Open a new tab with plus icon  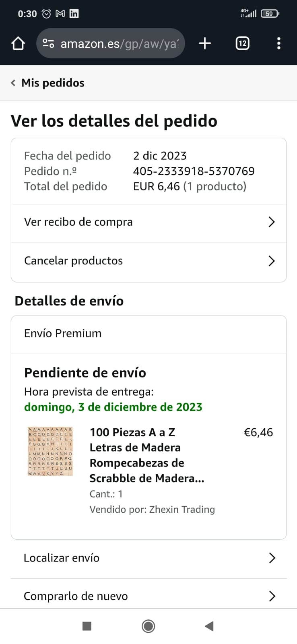tap(205, 43)
